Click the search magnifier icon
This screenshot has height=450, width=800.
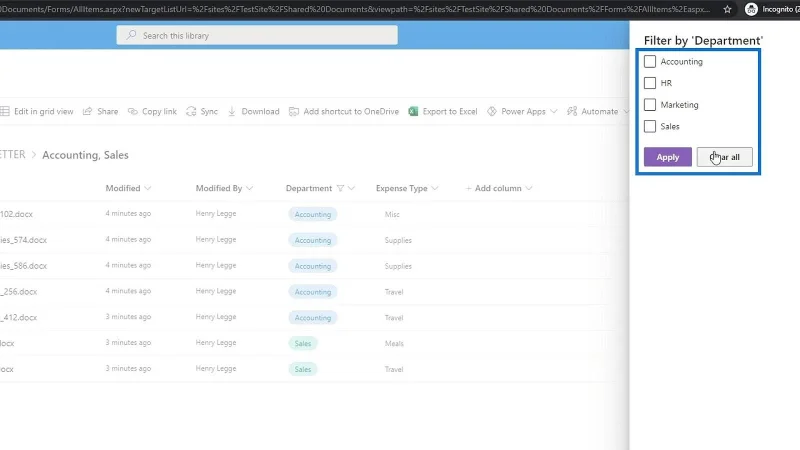click(131, 35)
